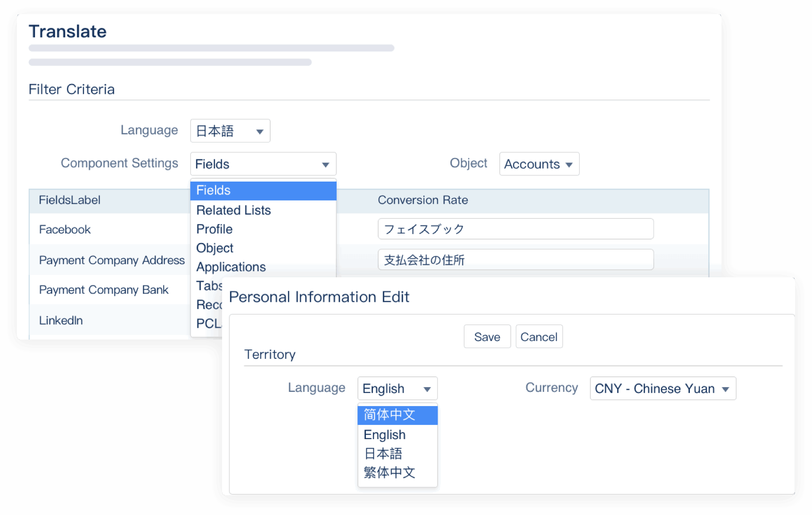Open the Territory Language dropdown showing English
The image size is (812, 515).
click(397, 389)
